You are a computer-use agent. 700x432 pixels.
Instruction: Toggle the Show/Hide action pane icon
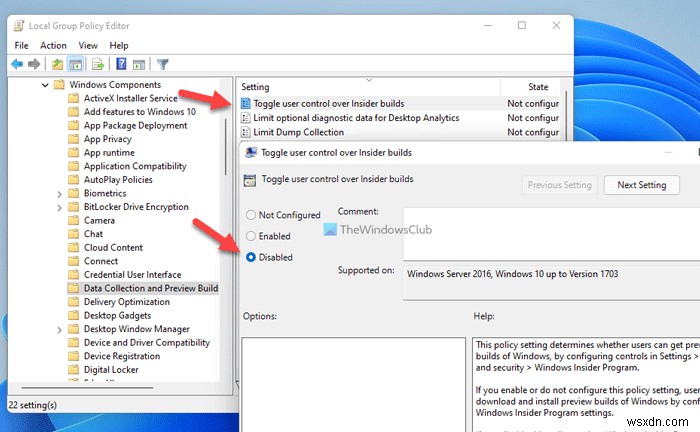point(139,64)
